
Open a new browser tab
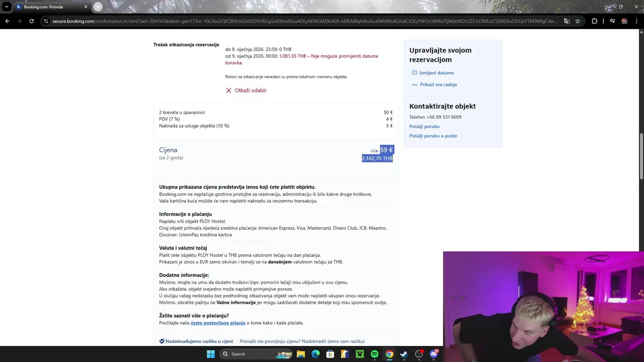[x=98, y=7]
